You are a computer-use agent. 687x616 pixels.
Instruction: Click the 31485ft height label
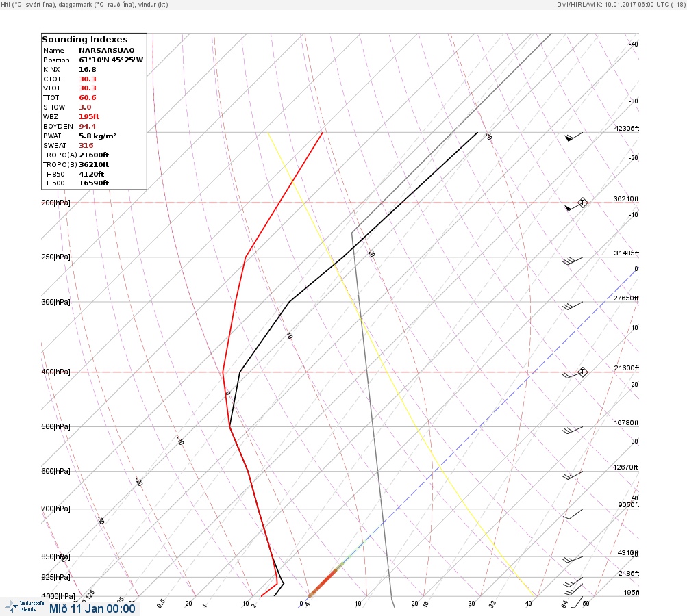pyautogui.click(x=627, y=253)
